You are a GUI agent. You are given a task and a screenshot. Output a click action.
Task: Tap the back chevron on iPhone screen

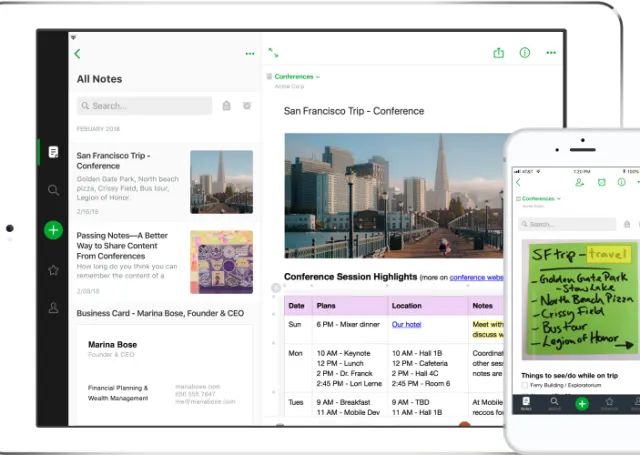518,182
